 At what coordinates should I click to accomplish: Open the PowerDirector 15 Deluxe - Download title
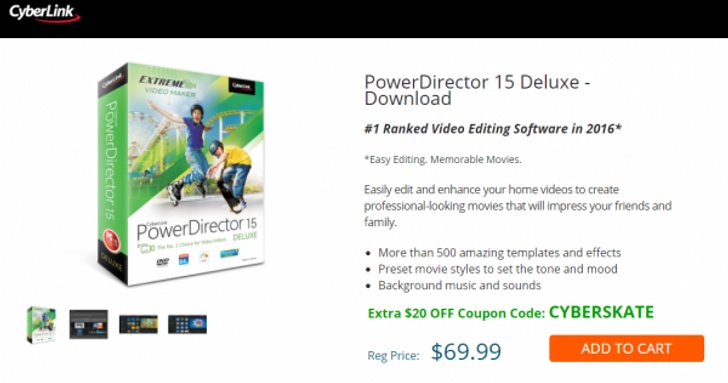[x=477, y=90]
